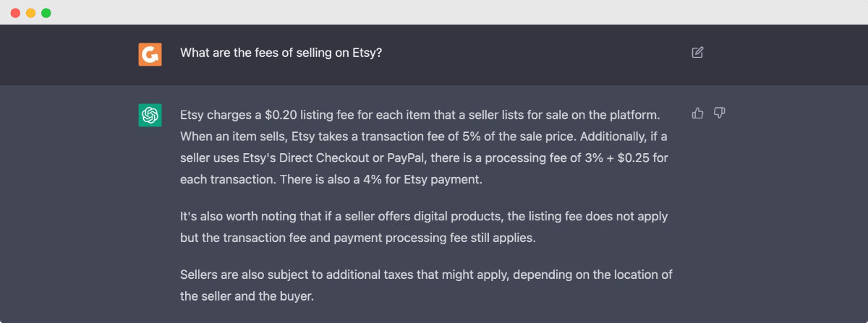Click the orange G user avatar

pos(150,54)
